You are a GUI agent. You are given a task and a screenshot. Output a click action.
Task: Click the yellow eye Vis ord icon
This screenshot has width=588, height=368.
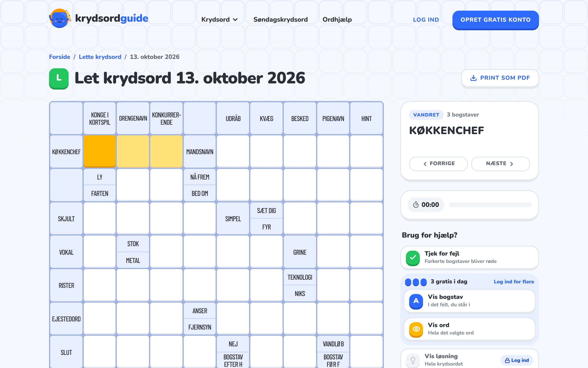(x=416, y=329)
